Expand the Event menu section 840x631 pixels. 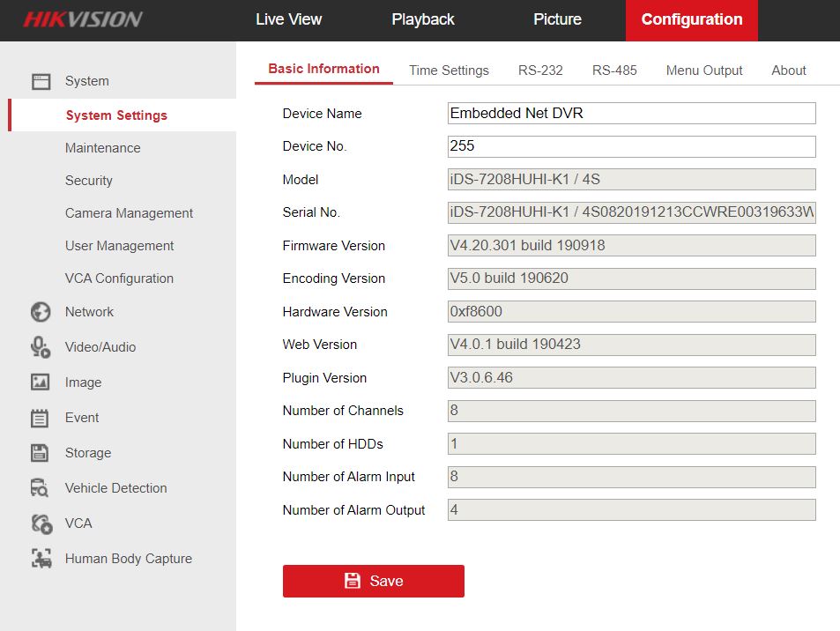click(82, 418)
